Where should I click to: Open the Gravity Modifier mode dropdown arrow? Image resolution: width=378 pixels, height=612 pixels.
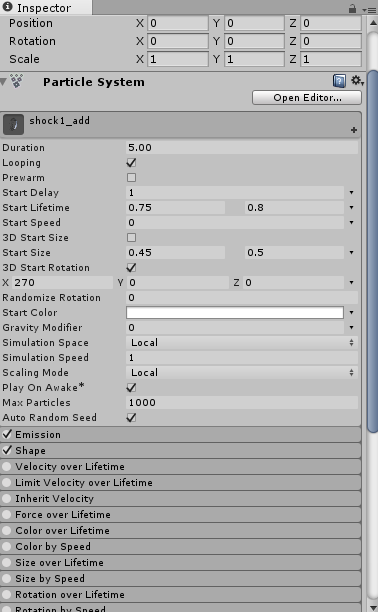(x=351, y=327)
